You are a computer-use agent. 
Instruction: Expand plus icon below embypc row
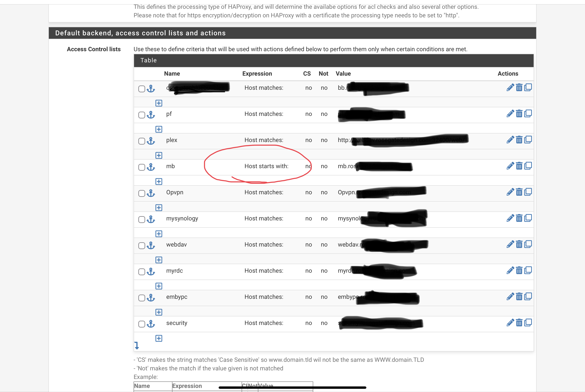click(x=159, y=312)
